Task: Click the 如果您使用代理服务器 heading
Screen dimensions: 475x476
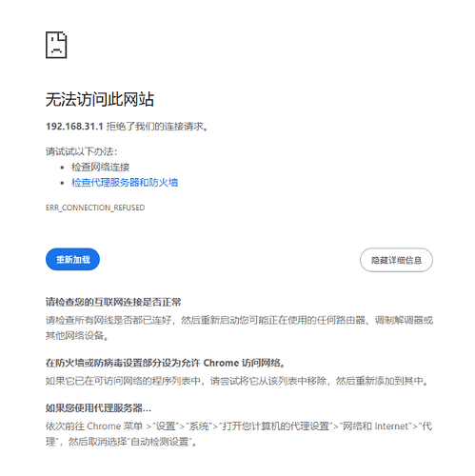Action: (98, 407)
